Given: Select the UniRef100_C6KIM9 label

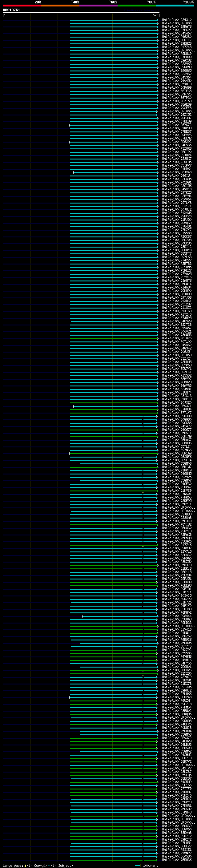Looking at the screenshot, I should [x=177, y=436].
